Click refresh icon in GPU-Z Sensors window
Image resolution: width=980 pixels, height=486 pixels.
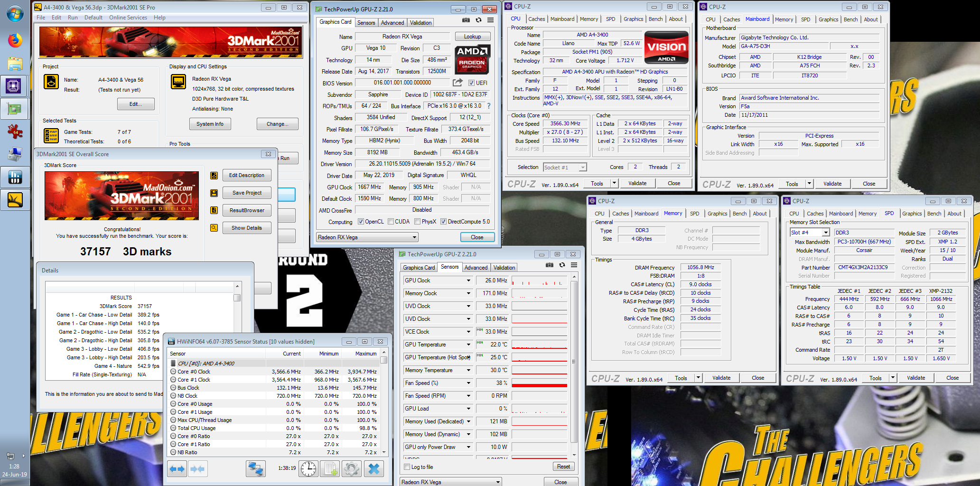pyautogui.click(x=562, y=265)
